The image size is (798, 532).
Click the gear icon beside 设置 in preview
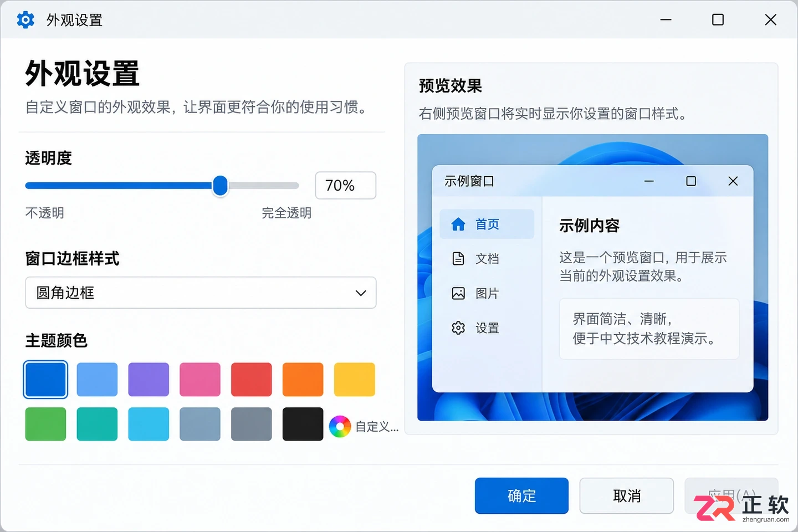point(458,328)
